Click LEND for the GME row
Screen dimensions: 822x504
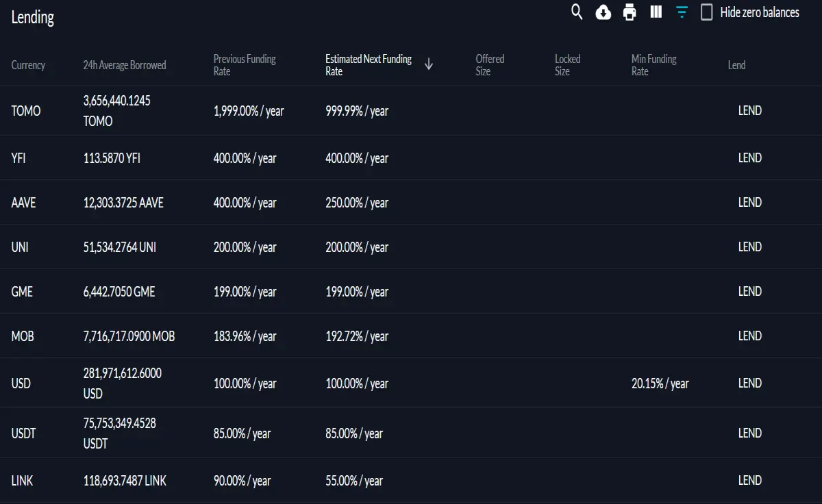(749, 291)
